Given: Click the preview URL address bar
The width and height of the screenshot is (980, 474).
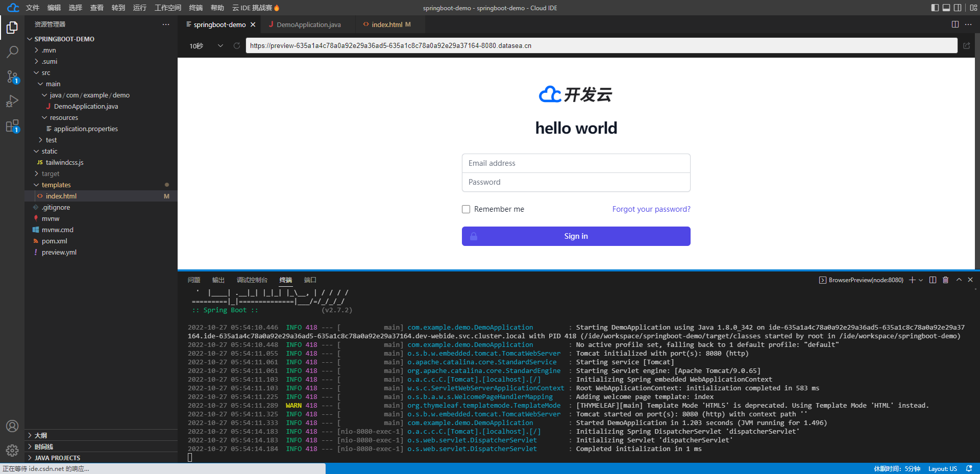Looking at the screenshot, I should click(601, 45).
